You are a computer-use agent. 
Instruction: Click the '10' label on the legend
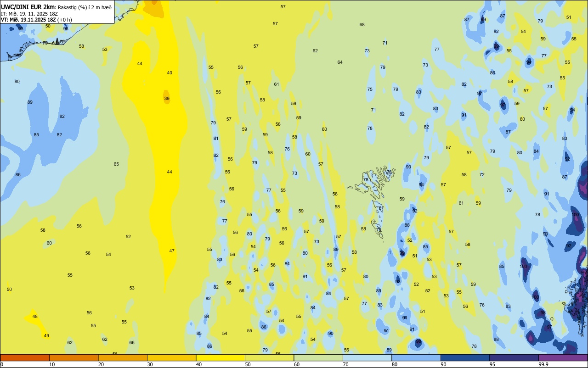pos(52,364)
